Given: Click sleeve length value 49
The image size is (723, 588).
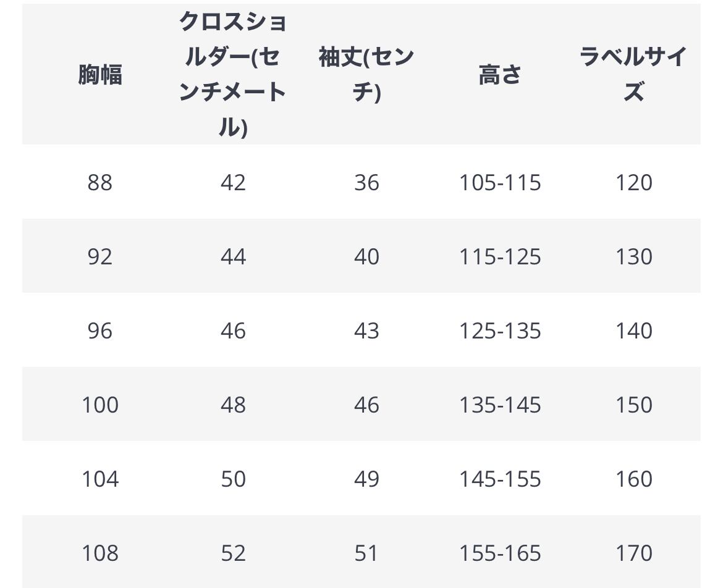Looking at the screenshot, I should pos(366,479).
